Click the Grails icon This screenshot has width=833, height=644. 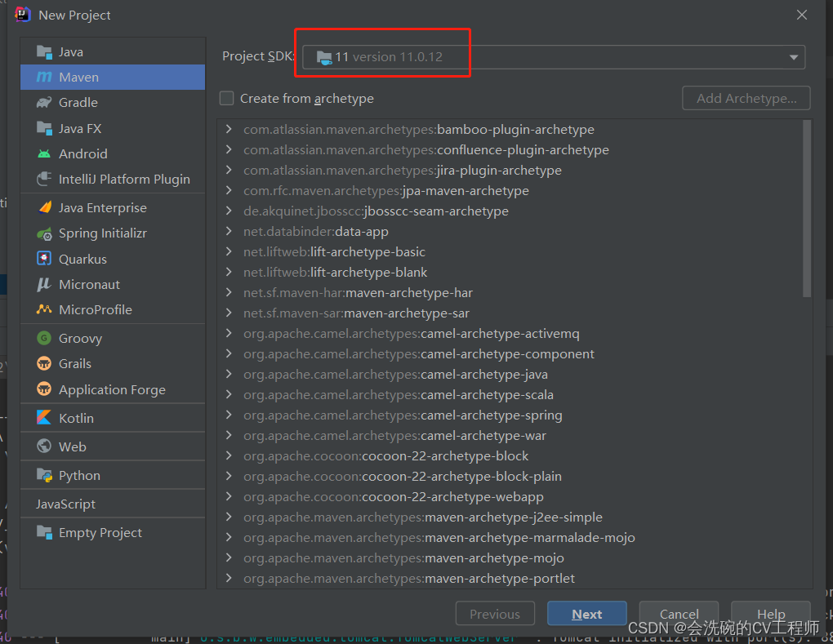point(44,364)
